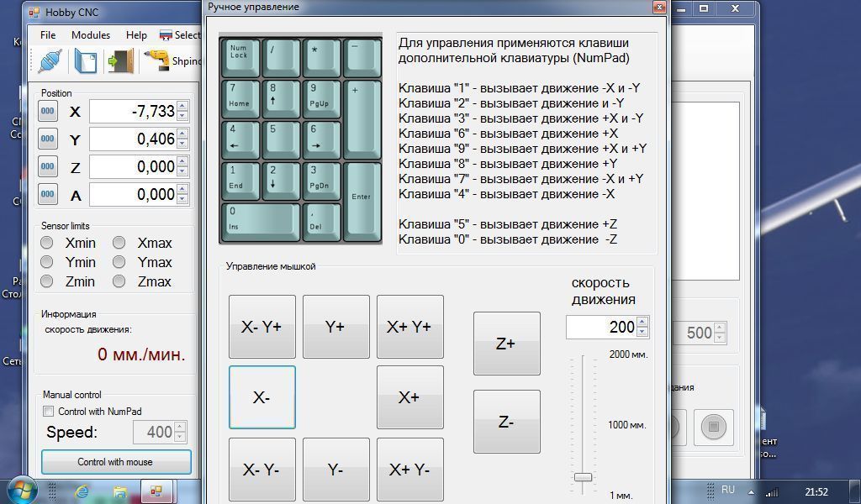
Task: Decrease the X position with down spinner
Action: pyautogui.click(x=182, y=116)
